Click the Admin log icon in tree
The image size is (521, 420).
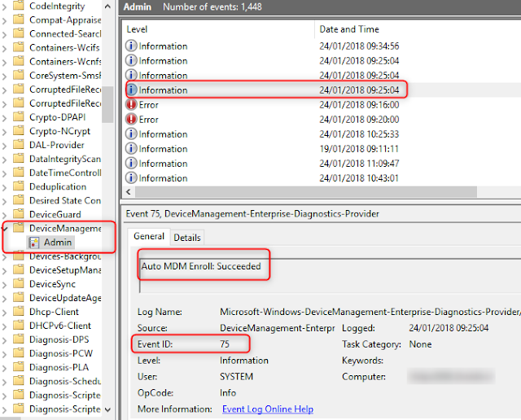coord(34,243)
